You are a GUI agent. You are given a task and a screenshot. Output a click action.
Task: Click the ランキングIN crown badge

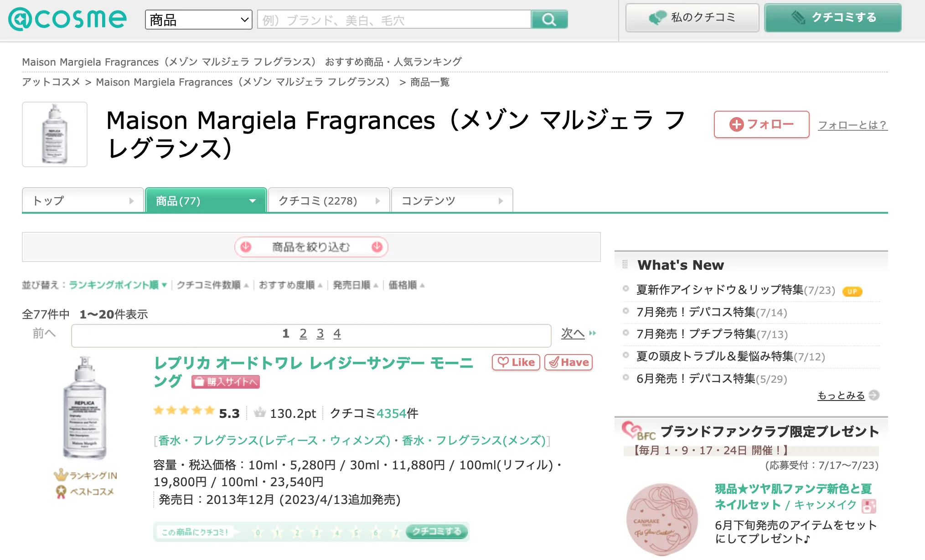coord(85,475)
